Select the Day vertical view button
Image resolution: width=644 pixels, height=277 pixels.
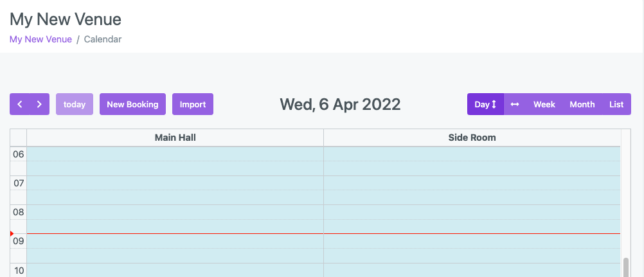(485, 104)
